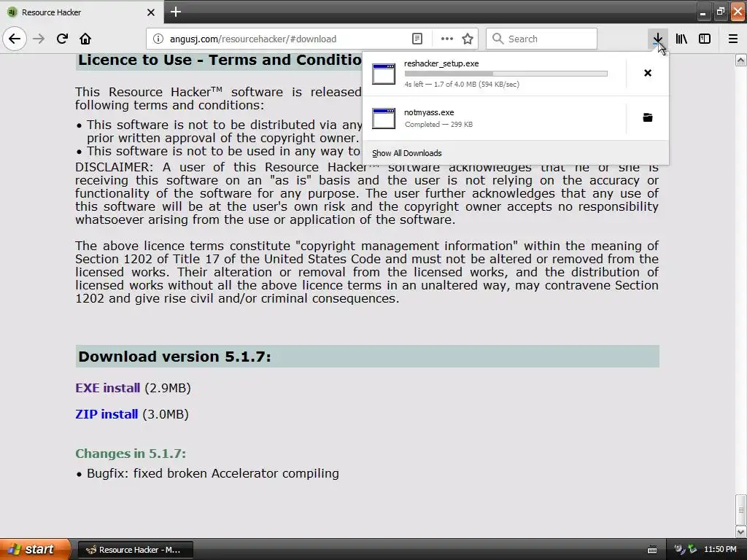The height and width of the screenshot is (560, 747).
Task: Open the home page icon
Action: click(85, 39)
